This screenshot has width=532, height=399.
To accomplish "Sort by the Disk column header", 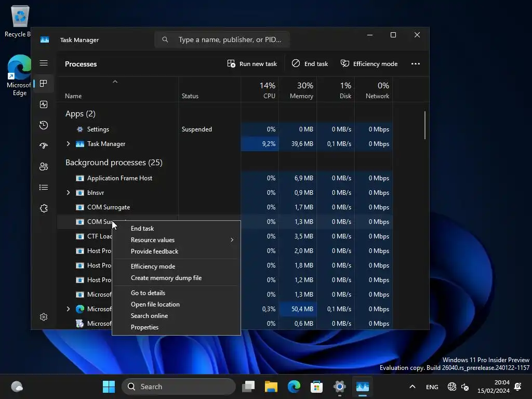I will point(336,89).
